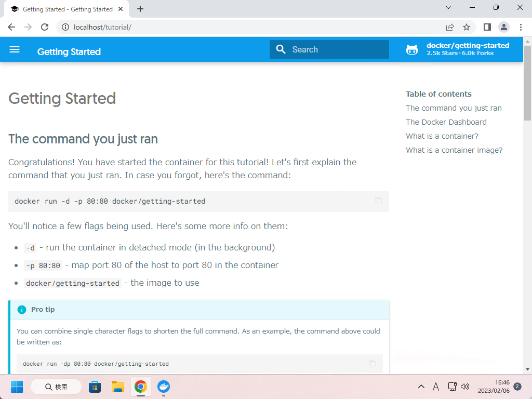Viewport: 532px width, 399px height.
Task: Open the Chrome three-dot menu
Action: pos(521,27)
